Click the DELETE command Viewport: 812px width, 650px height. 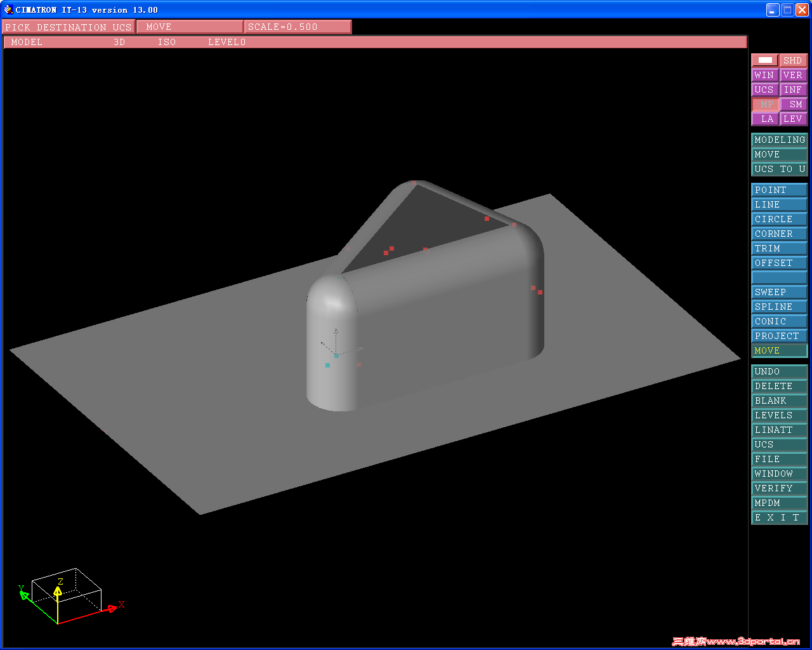click(780, 386)
